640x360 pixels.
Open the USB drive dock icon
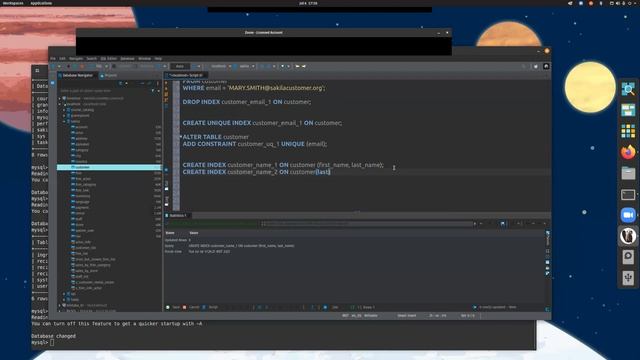[x=628, y=278]
